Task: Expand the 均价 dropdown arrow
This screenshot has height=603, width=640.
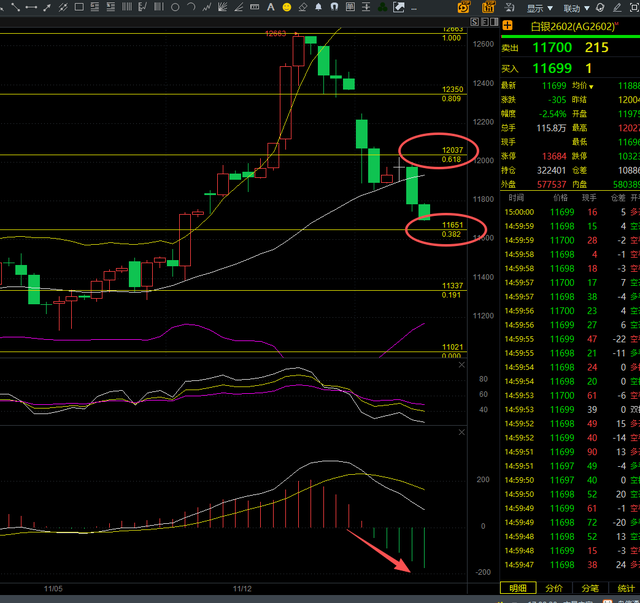Action: click(x=591, y=87)
